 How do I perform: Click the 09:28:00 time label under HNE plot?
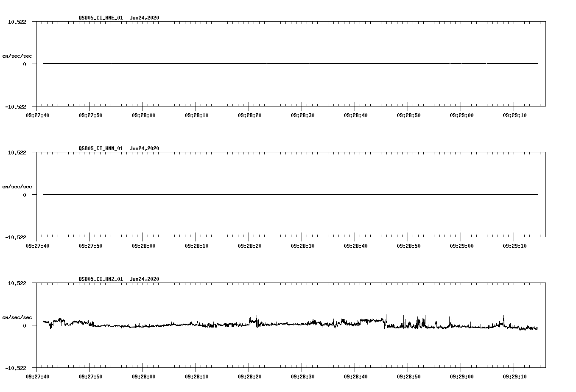(143, 115)
